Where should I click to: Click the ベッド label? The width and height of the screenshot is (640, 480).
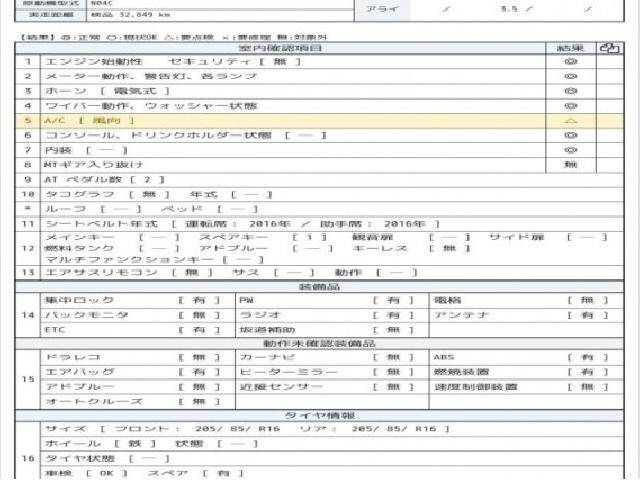182,209
